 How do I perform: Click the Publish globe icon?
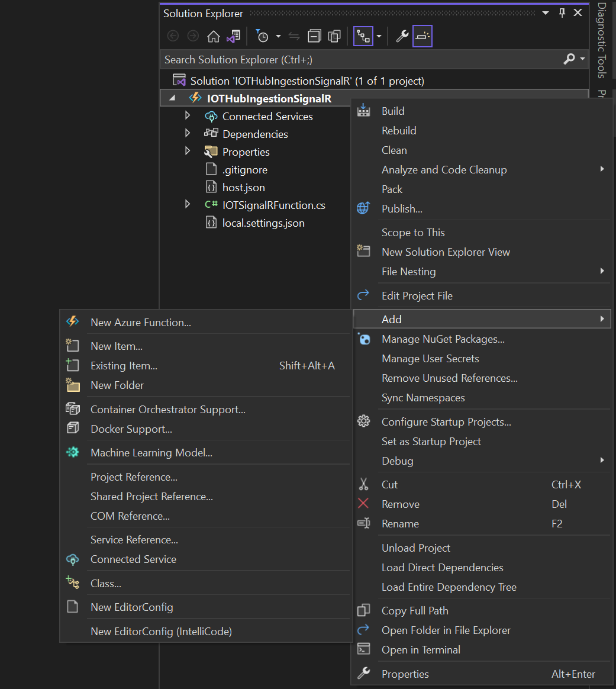coord(363,208)
